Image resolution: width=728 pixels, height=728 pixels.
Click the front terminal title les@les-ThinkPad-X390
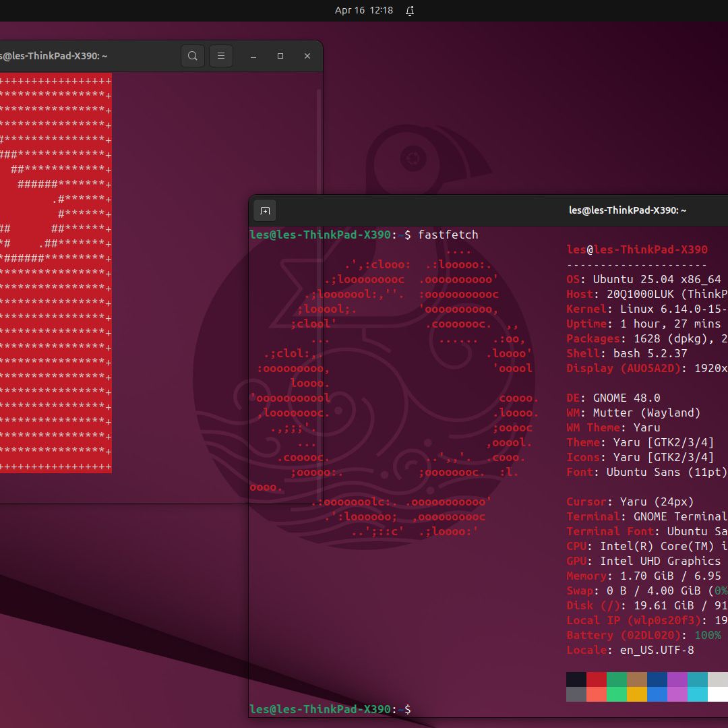627,210
